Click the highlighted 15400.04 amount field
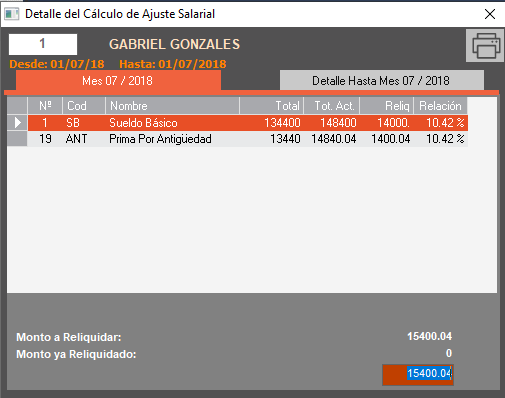The width and height of the screenshot is (505, 398). (x=418, y=374)
